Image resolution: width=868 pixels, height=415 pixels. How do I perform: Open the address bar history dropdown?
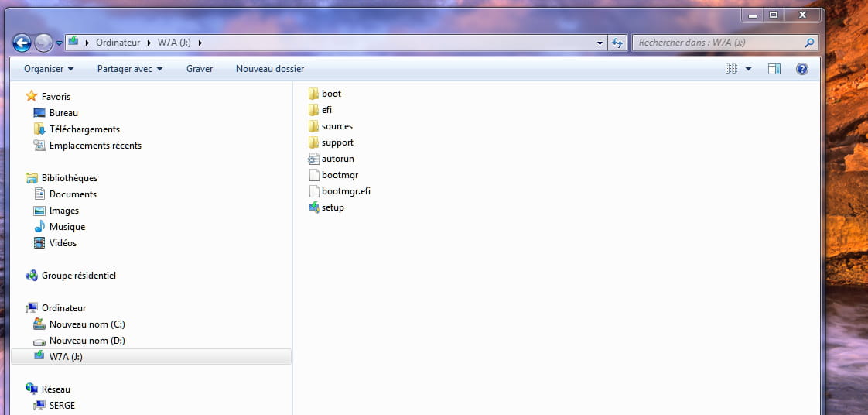point(600,43)
